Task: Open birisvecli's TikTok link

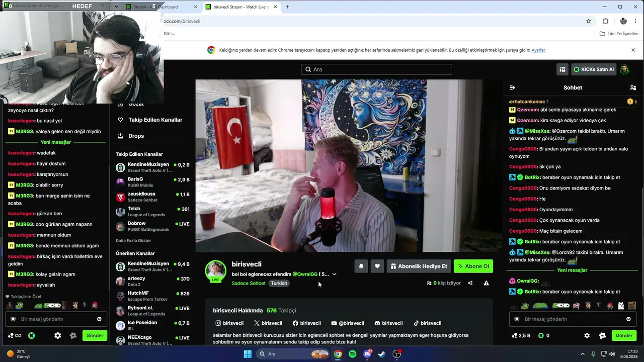Action: point(427,323)
